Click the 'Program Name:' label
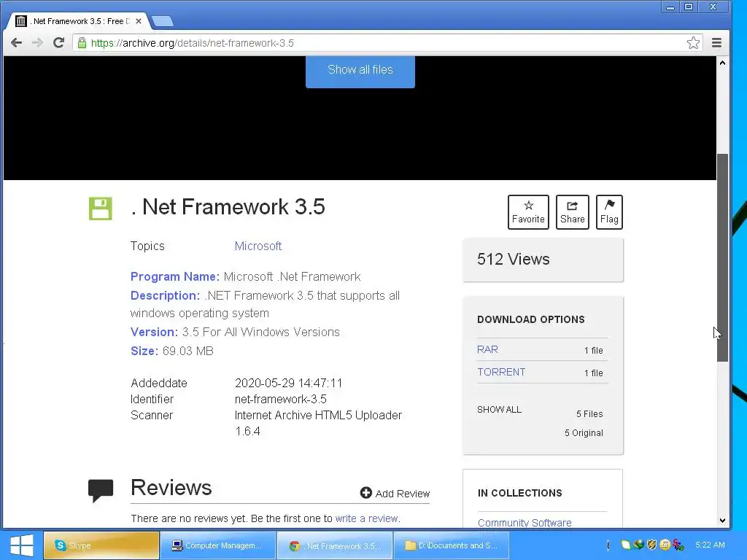747x560 pixels. pos(175,276)
